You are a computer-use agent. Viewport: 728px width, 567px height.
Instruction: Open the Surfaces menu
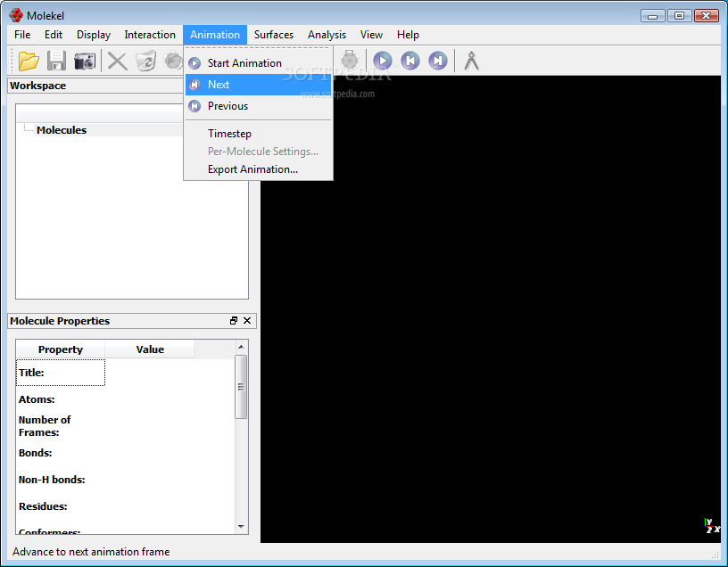274,35
